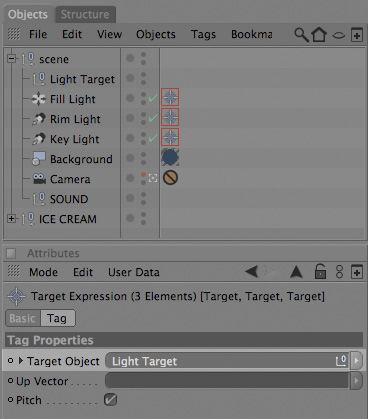Image resolution: width=368 pixels, height=419 pixels.
Task: Click the up arrow in Attributes toolbar
Action: pyautogui.click(x=296, y=272)
